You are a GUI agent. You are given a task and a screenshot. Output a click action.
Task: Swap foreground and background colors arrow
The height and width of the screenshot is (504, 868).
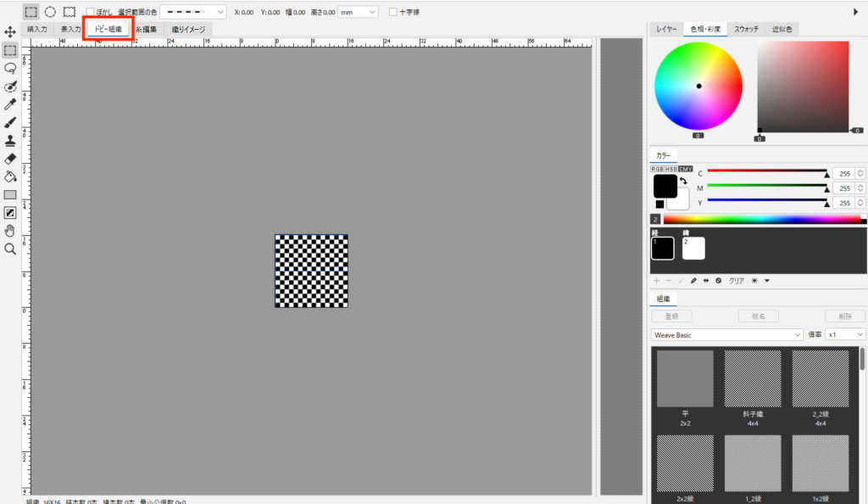[683, 181]
